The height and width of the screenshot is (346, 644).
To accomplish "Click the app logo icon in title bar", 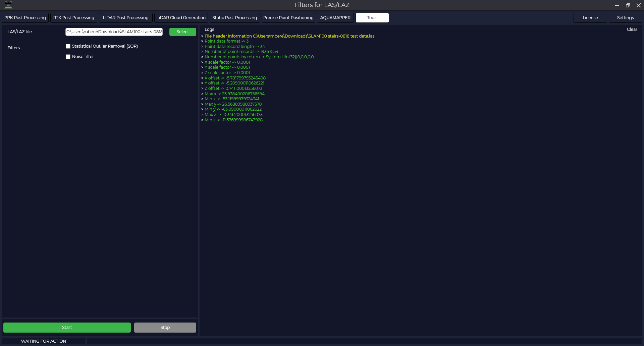I will coord(8,5).
